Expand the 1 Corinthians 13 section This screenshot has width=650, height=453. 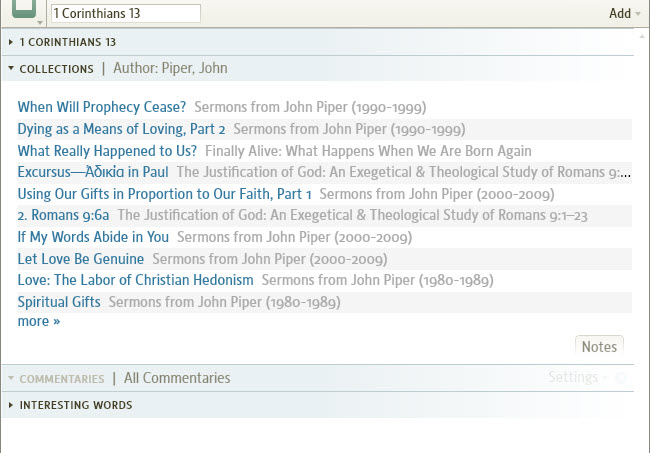click(11, 42)
